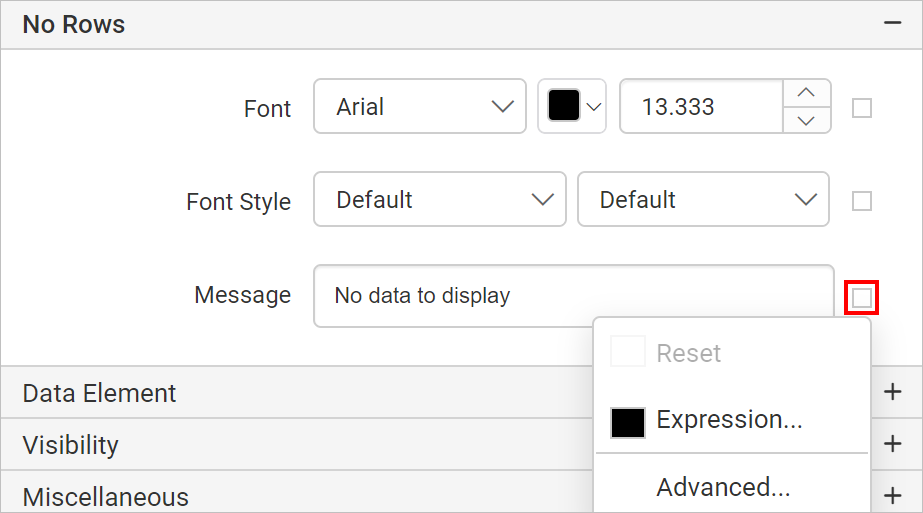
Task: Open the advanced options square beside Font
Action: click(x=862, y=108)
